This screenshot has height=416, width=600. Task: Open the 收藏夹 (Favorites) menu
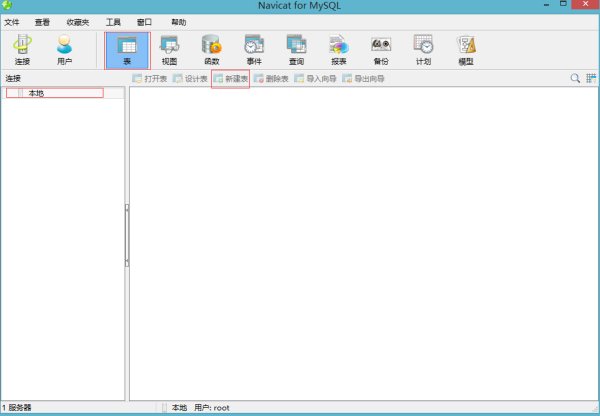click(78, 22)
